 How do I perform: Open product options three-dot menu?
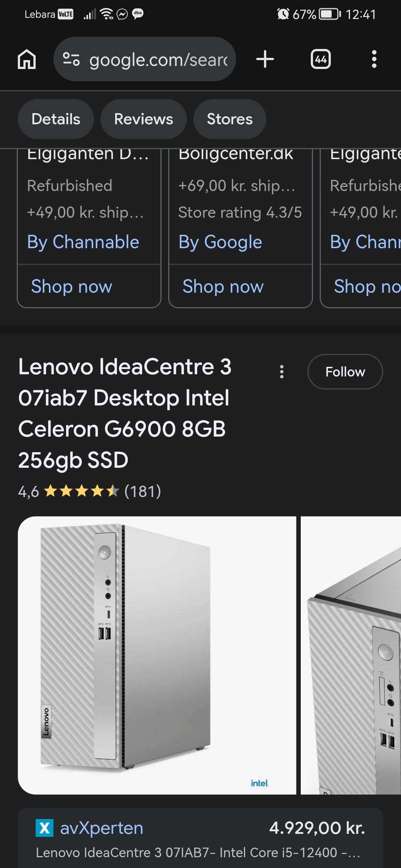pyautogui.click(x=282, y=371)
